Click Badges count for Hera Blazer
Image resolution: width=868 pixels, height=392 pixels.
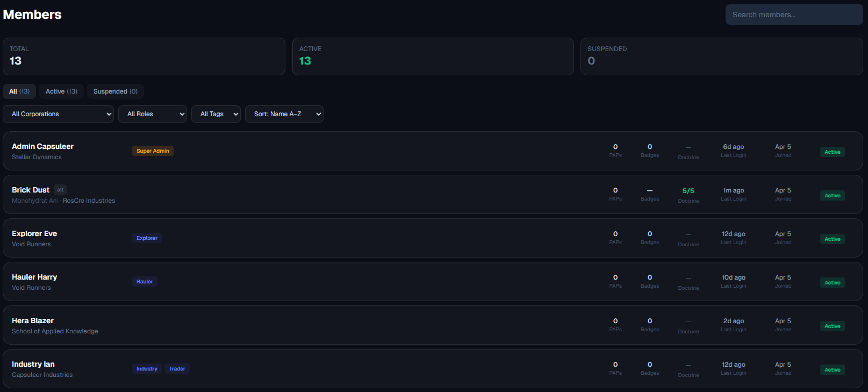point(650,321)
